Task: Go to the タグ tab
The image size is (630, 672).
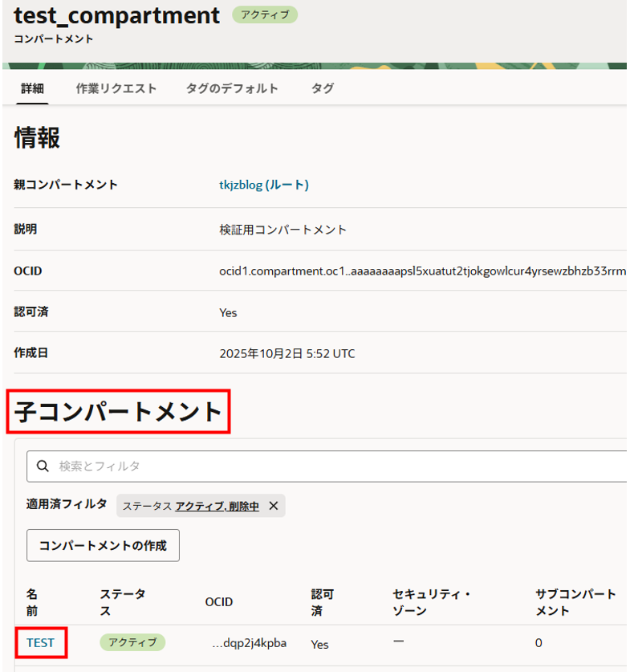Action: (322, 88)
